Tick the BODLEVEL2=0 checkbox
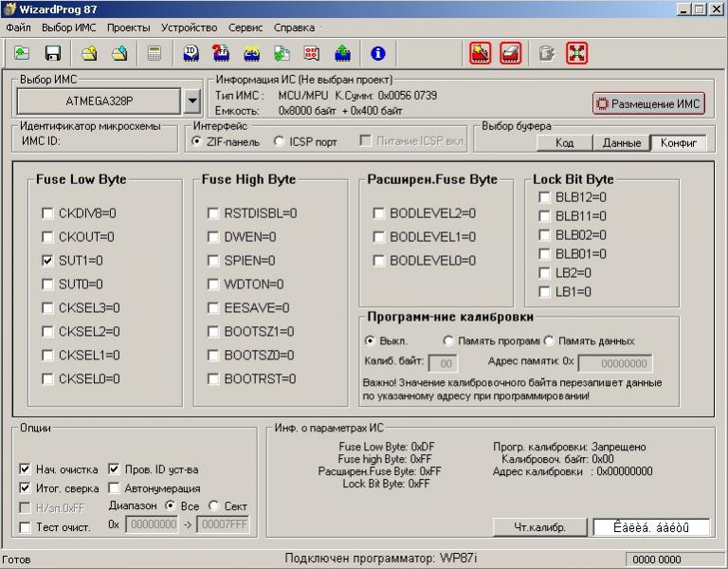The image size is (728, 569). 379,213
